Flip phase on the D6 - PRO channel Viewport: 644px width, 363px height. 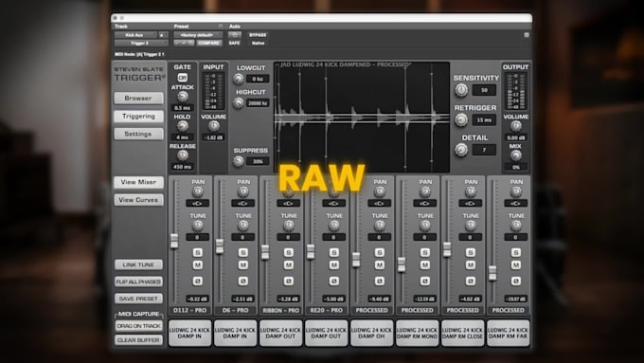(243, 281)
